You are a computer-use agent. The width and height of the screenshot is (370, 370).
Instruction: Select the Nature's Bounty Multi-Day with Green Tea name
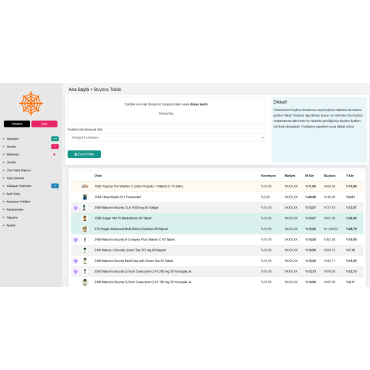[133, 261]
